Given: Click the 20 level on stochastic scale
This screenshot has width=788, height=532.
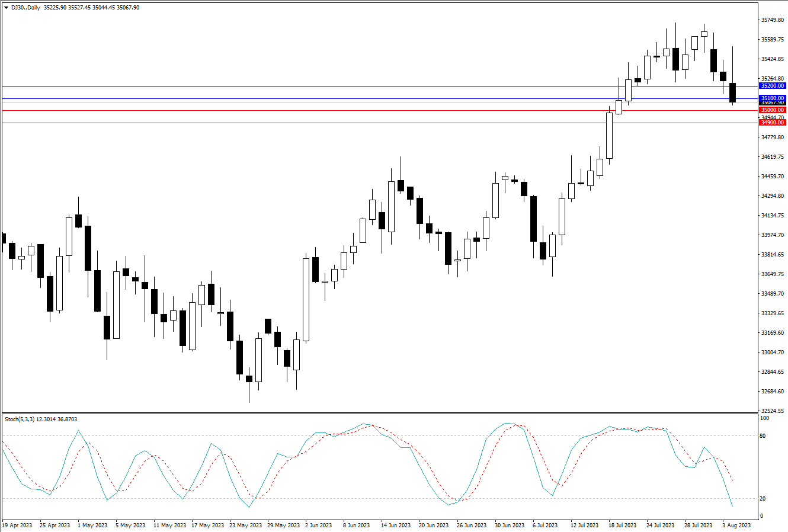Looking at the screenshot, I should pyautogui.click(x=763, y=499).
